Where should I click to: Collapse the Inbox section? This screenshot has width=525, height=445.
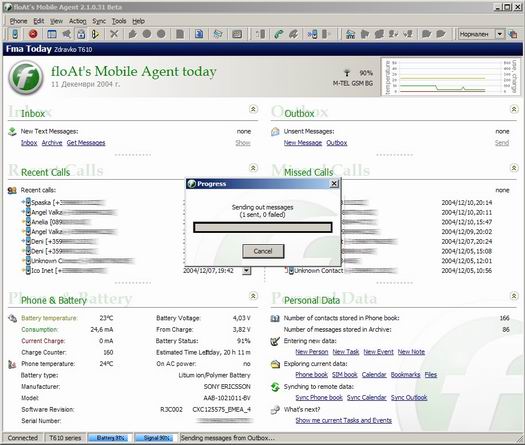[x=253, y=109]
